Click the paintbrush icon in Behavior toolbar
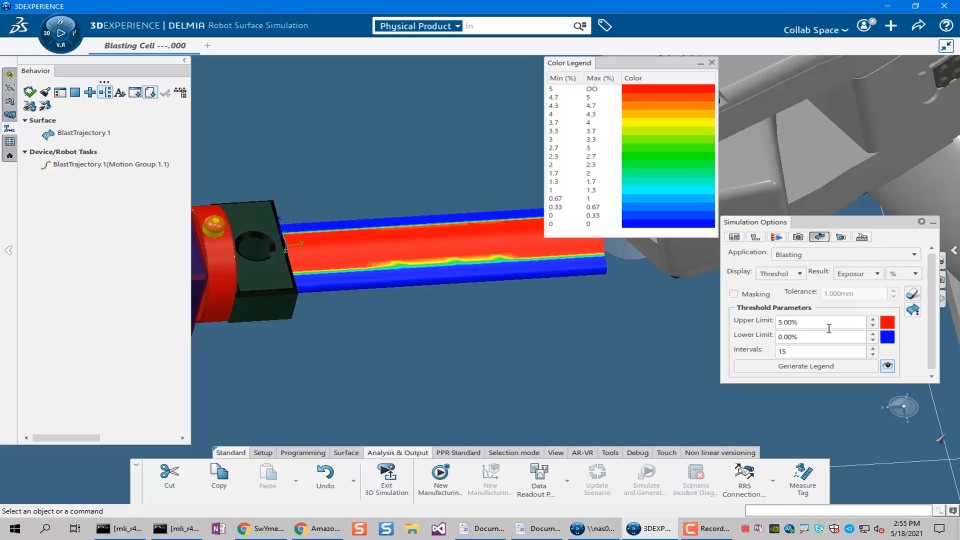The width and height of the screenshot is (960, 540). coord(45,92)
